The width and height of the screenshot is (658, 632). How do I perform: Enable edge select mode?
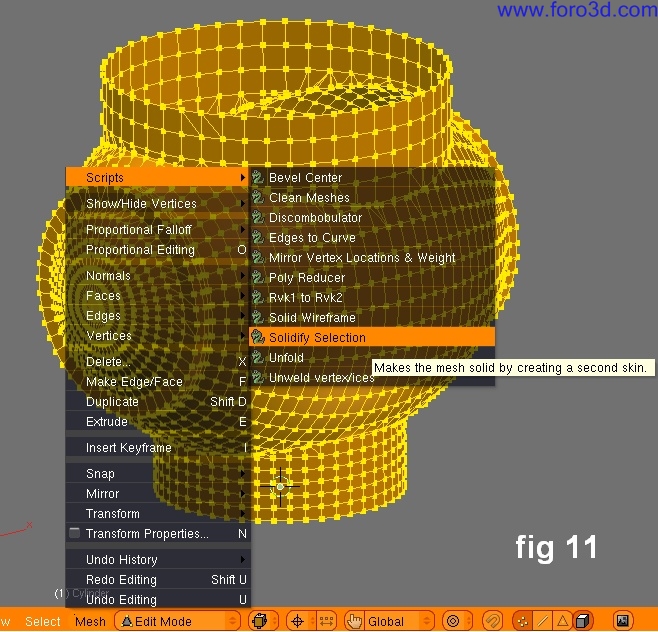coord(543,621)
